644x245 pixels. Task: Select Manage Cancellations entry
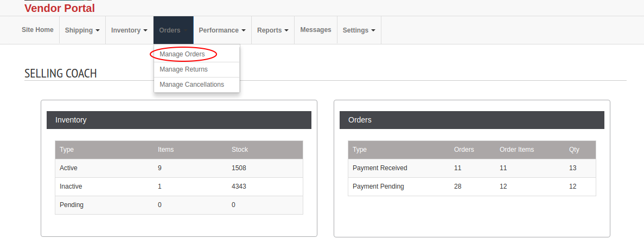(x=192, y=85)
